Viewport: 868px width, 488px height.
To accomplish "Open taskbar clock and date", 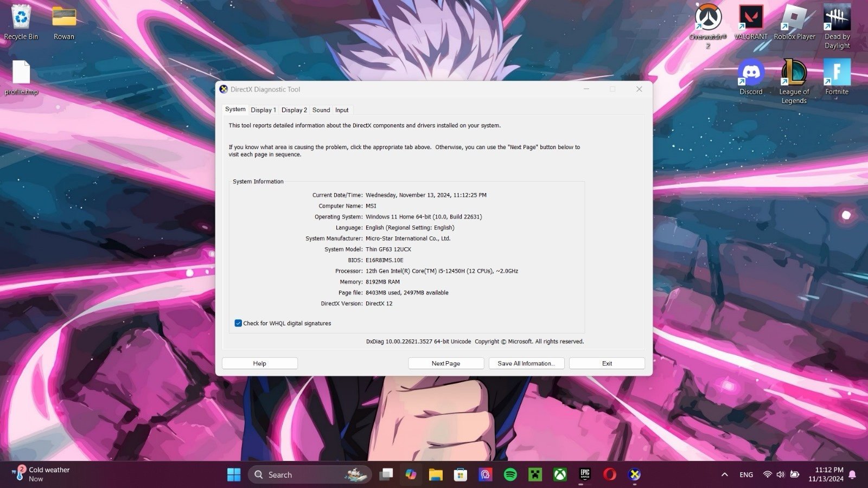I will 826,474.
